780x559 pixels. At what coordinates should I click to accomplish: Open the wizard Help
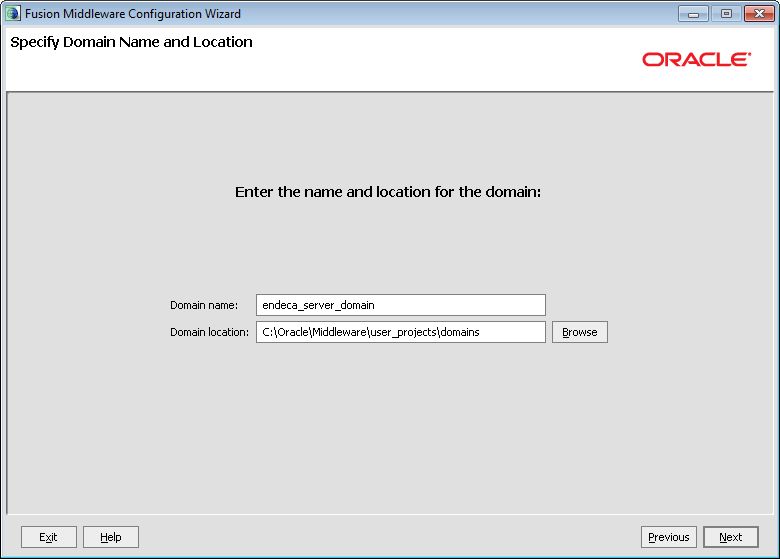click(110, 537)
